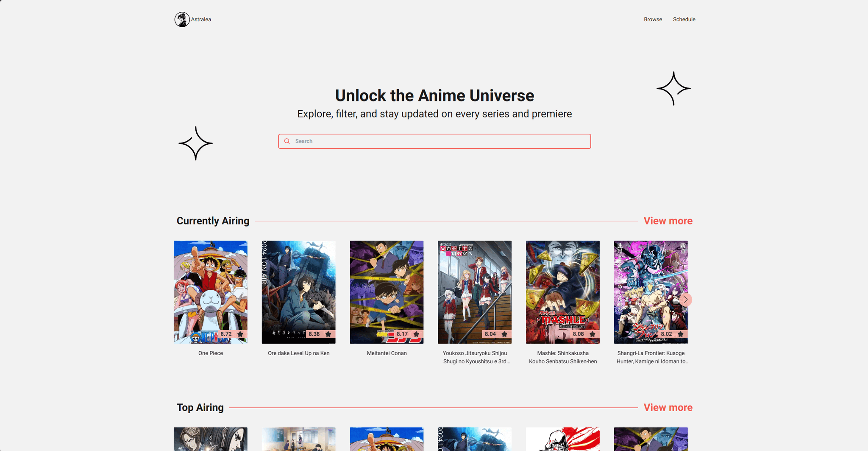Viewport: 868px width, 451px height.
Task: Click the star icon on One Piece rating
Action: (x=240, y=334)
